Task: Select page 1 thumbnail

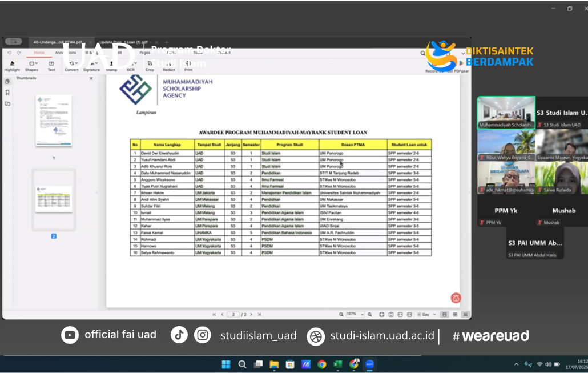Action: 54,121
